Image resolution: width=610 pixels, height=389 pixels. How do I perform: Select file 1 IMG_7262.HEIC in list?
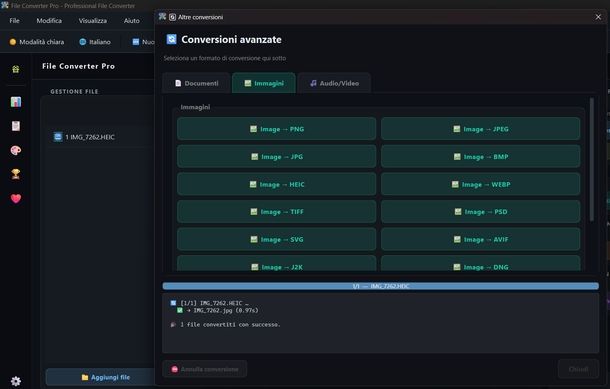(x=102, y=137)
